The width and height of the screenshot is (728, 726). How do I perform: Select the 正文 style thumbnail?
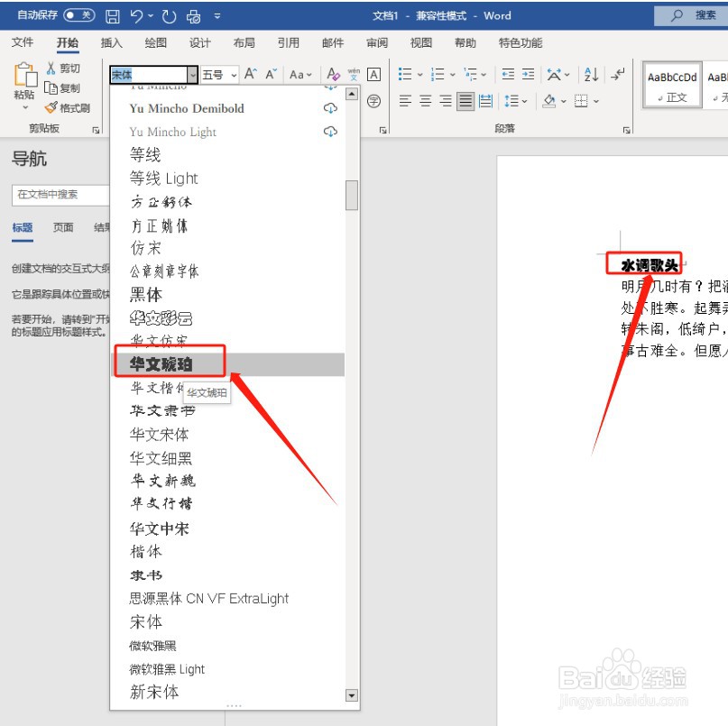tap(672, 86)
